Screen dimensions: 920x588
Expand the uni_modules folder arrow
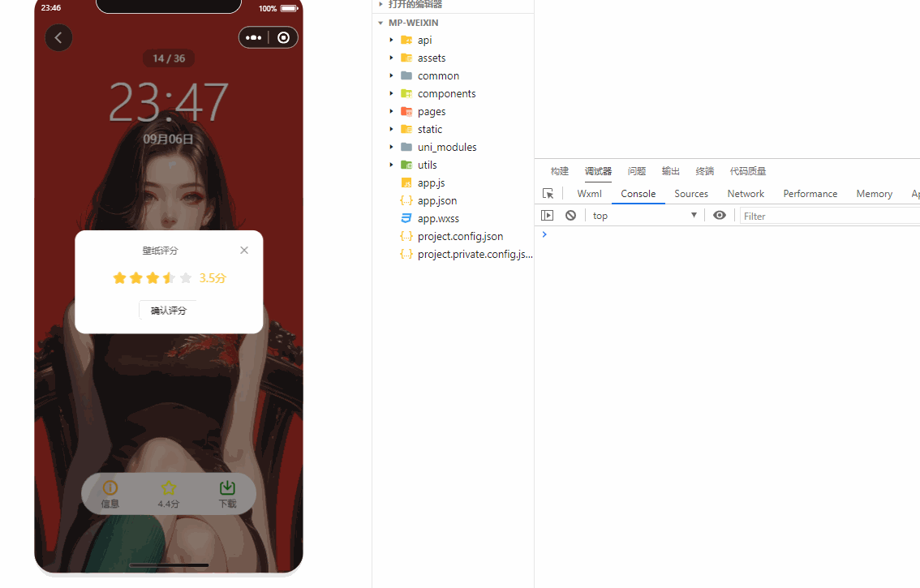click(x=391, y=147)
